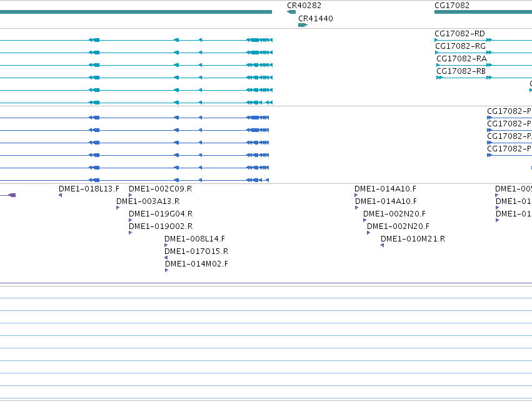Select transcript CG17082-RA label
Viewport: 532px width, 401px height.
click(461, 59)
